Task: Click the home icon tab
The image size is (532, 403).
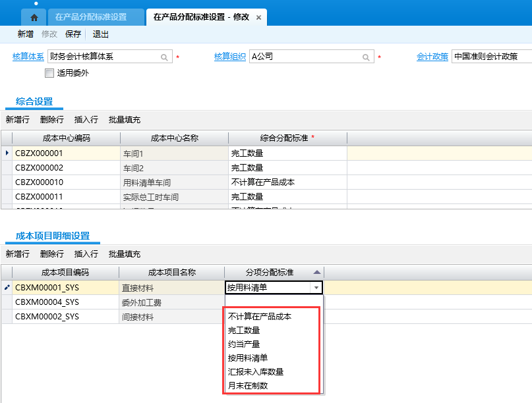Action: 34,17
